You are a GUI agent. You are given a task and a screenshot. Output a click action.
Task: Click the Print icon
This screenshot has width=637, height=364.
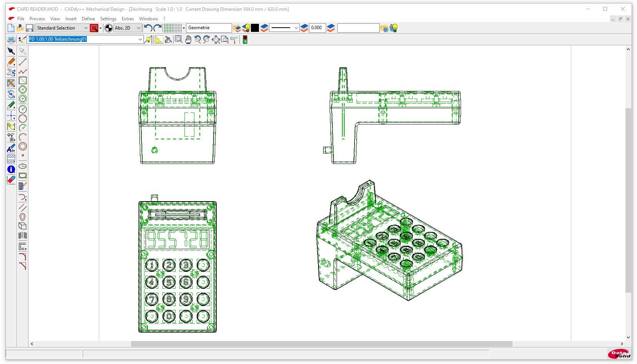pyautogui.click(x=11, y=40)
